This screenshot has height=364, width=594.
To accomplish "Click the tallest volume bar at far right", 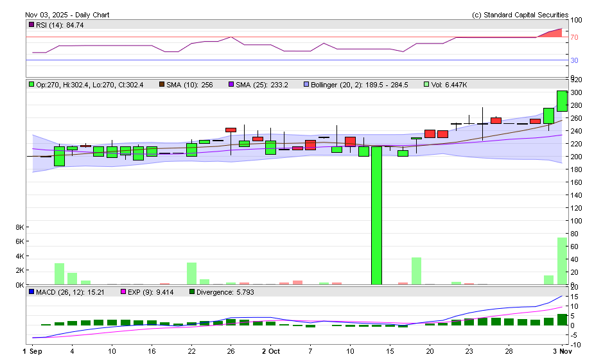I will 561,261.
